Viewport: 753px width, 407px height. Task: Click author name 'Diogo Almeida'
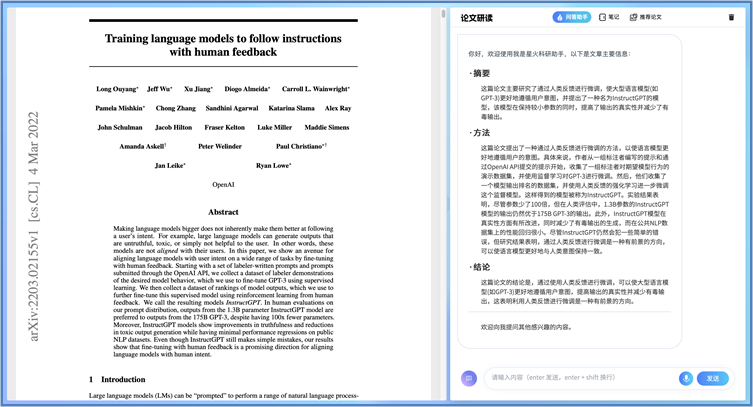(247, 89)
